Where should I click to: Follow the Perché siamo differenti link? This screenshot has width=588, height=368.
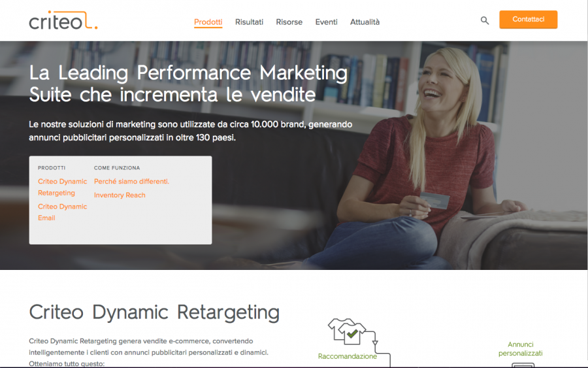(131, 182)
